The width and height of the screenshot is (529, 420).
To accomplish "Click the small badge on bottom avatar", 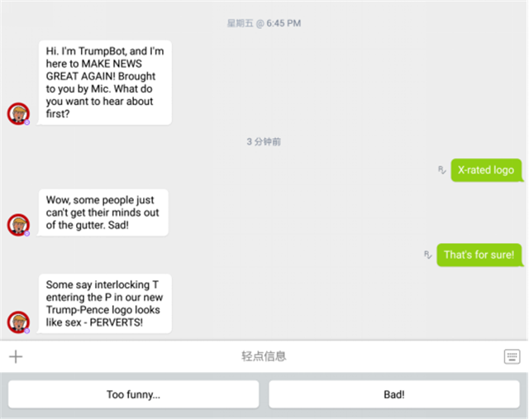I will [x=27, y=331].
